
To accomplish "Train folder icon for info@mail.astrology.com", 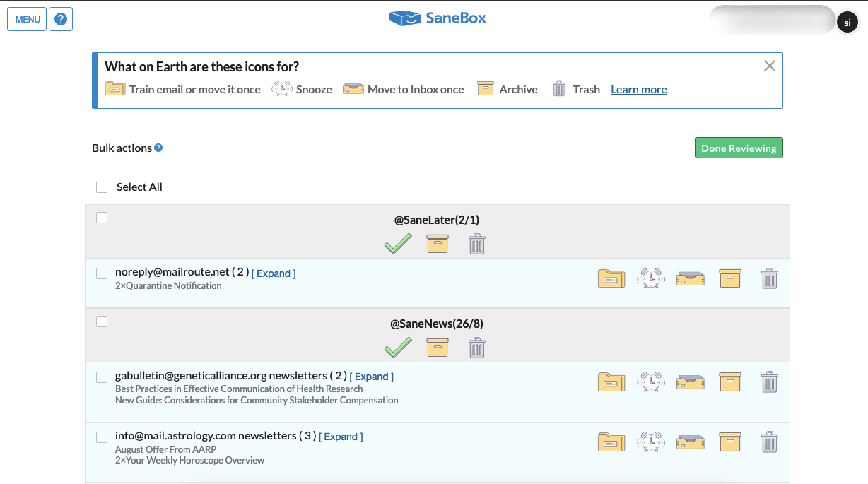I will 611,442.
